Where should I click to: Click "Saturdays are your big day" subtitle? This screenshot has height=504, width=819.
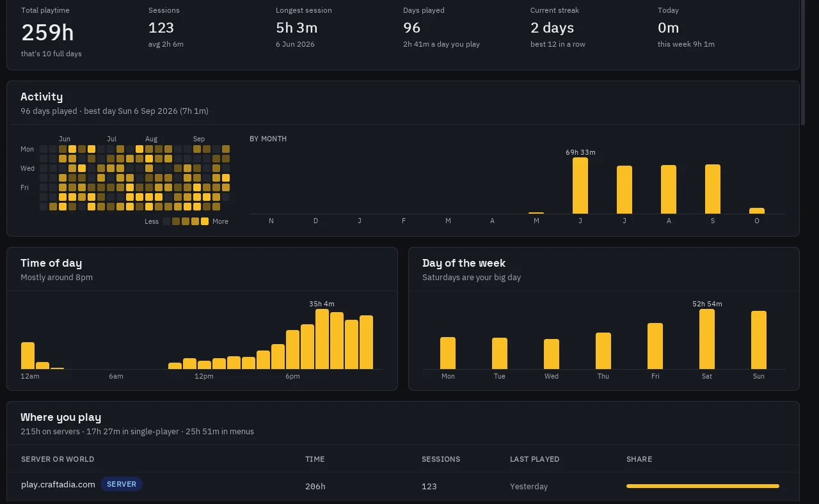pos(472,277)
